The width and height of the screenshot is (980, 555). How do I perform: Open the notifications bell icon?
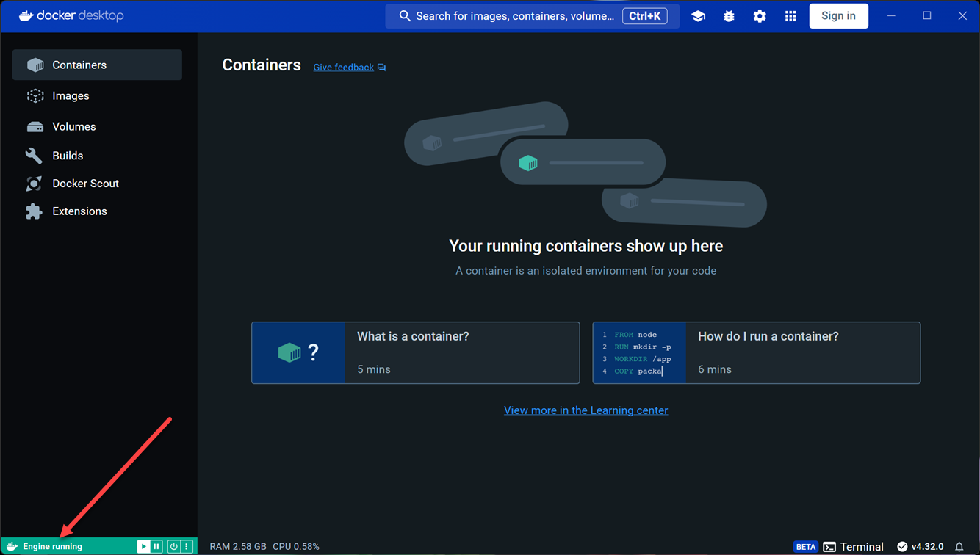click(959, 547)
